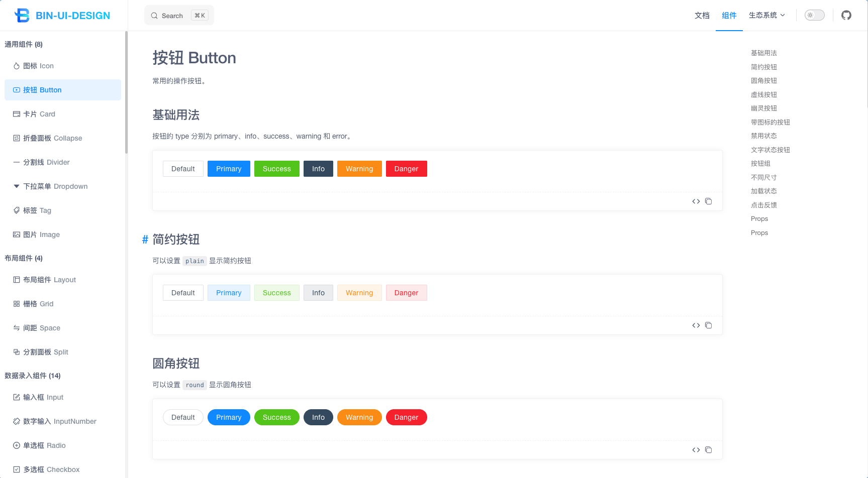Select the 栅格 Grid component
This screenshot has height=478, width=868.
point(38,303)
